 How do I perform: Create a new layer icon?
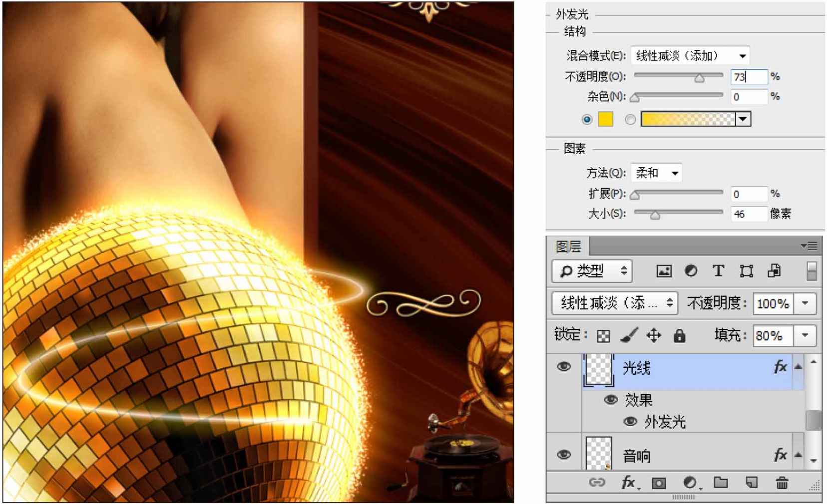pyautogui.click(x=751, y=482)
